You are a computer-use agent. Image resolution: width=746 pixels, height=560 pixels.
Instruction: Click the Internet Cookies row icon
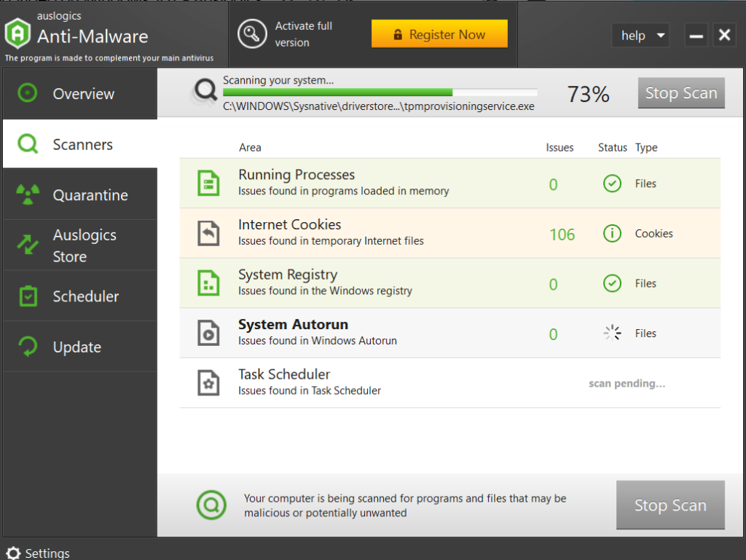click(208, 233)
